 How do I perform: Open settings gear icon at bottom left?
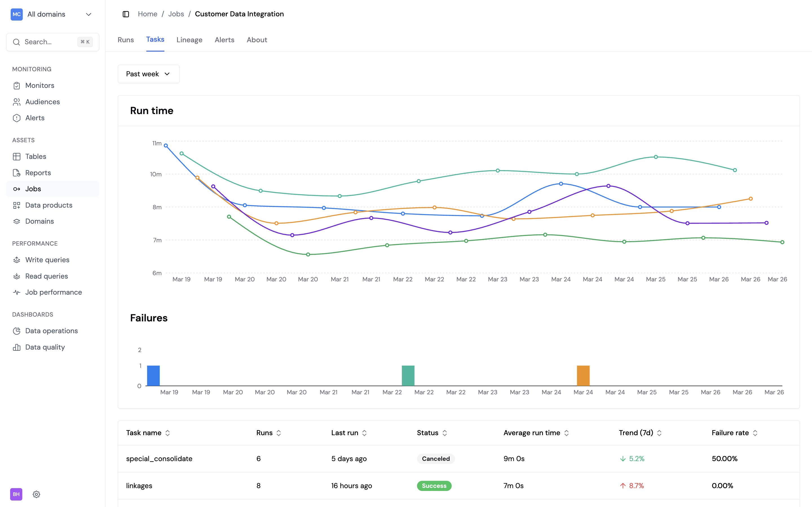pos(37,494)
